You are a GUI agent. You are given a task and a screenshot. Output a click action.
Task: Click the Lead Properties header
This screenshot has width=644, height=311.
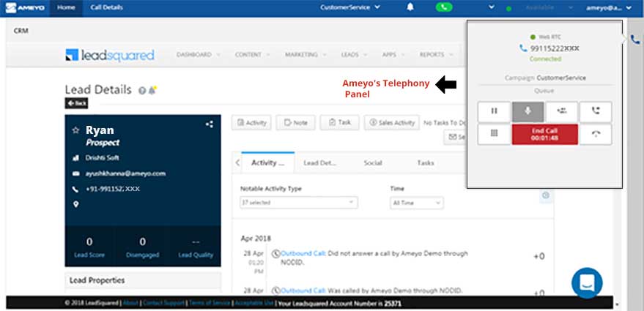(x=143, y=280)
